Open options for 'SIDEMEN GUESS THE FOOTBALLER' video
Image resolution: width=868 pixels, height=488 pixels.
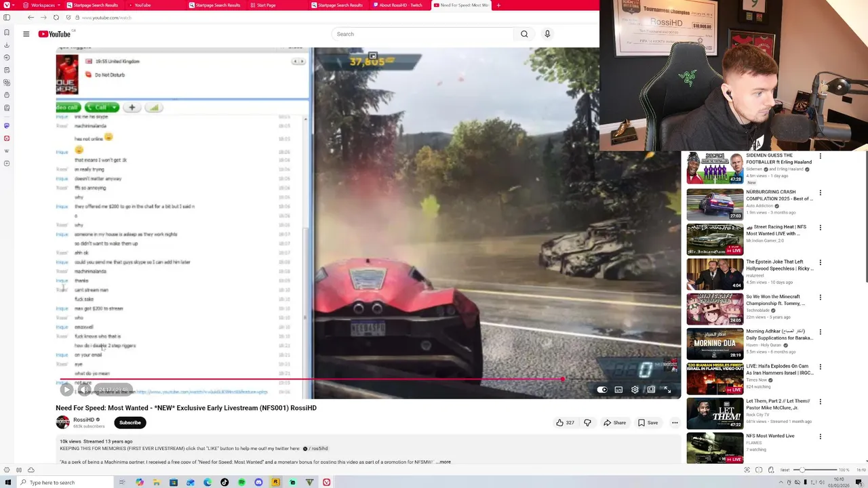click(820, 157)
